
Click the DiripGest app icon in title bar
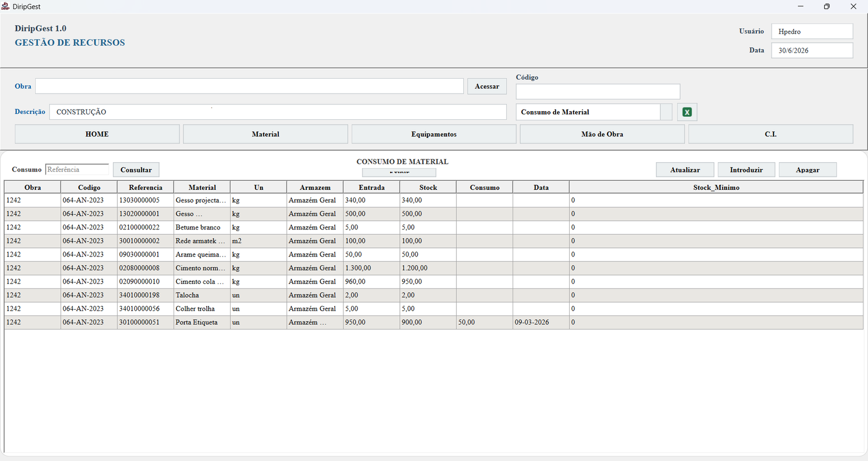[5, 7]
